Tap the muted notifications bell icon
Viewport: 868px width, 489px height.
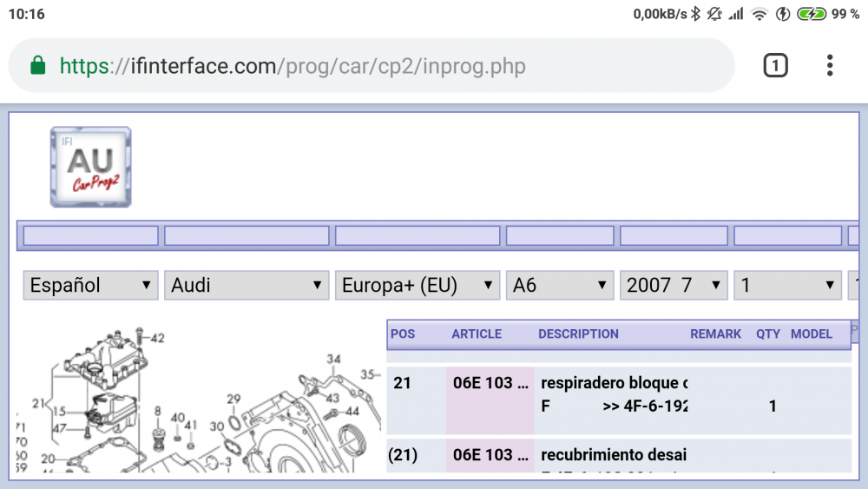[x=714, y=14]
